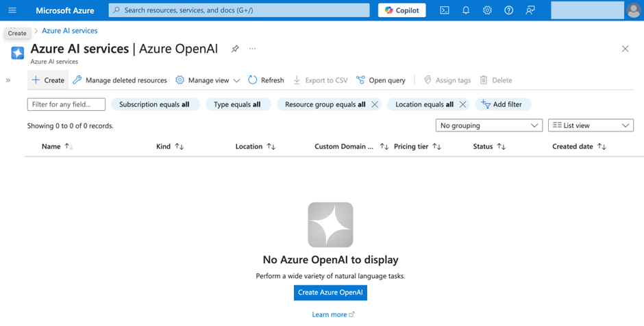Pin the Azure OpenAI page

235,49
